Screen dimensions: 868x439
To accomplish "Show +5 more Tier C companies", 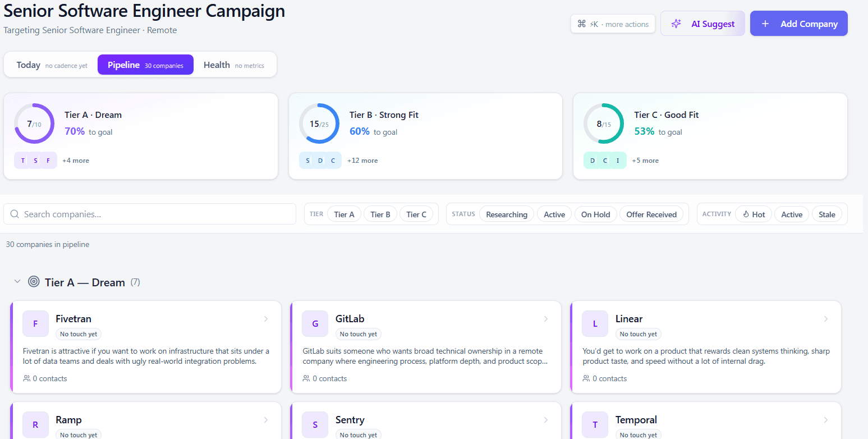I will (x=645, y=161).
